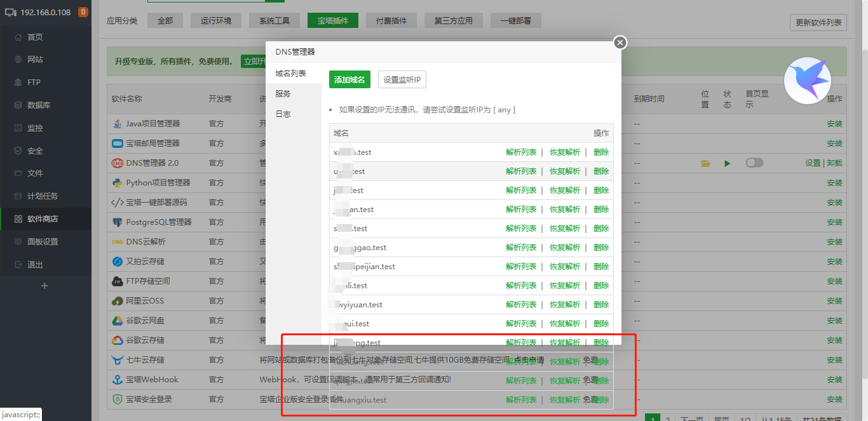Click the 七牛云存储 icon
This screenshot has width=868, height=421.
[x=117, y=360]
